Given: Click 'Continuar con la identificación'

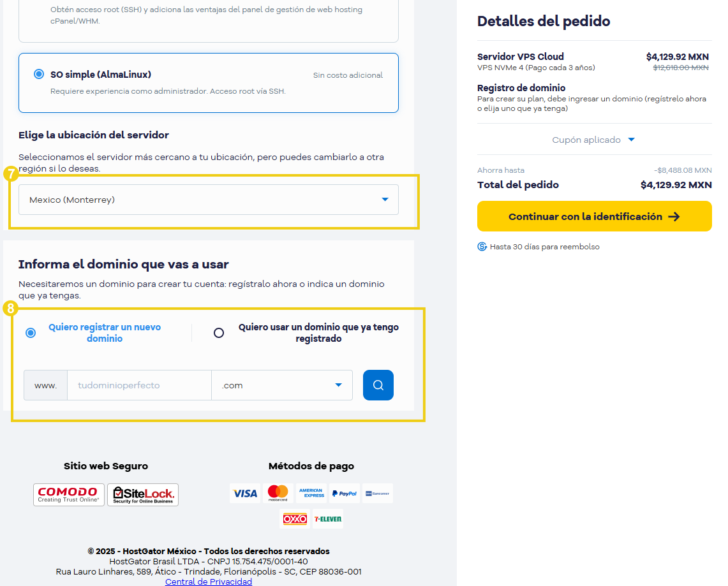Looking at the screenshot, I should click(x=593, y=216).
